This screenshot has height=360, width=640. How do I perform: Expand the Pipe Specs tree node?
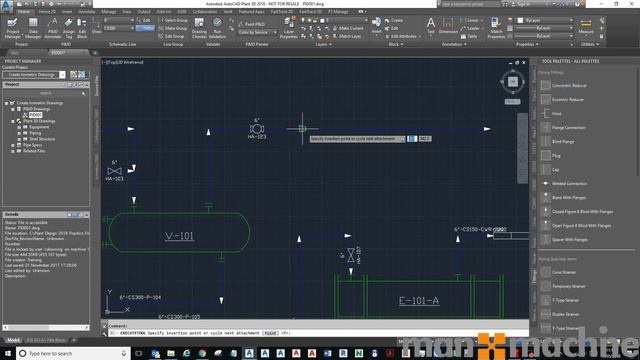[x=13, y=145]
